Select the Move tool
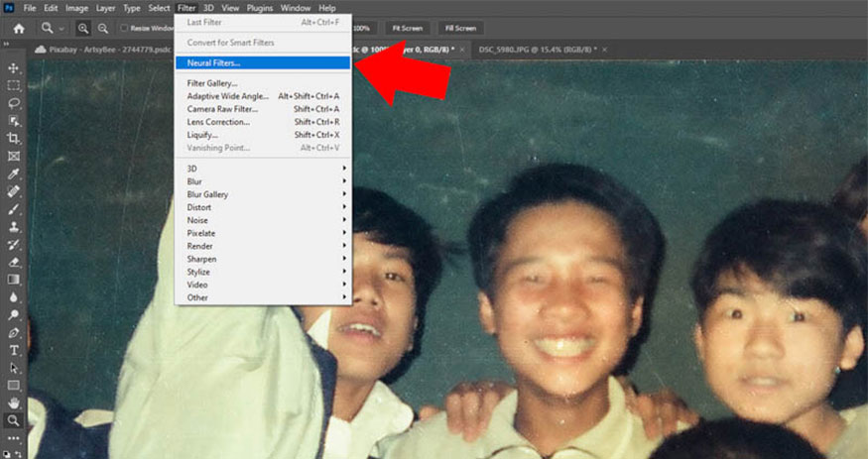This screenshot has height=459, width=868. point(13,68)
